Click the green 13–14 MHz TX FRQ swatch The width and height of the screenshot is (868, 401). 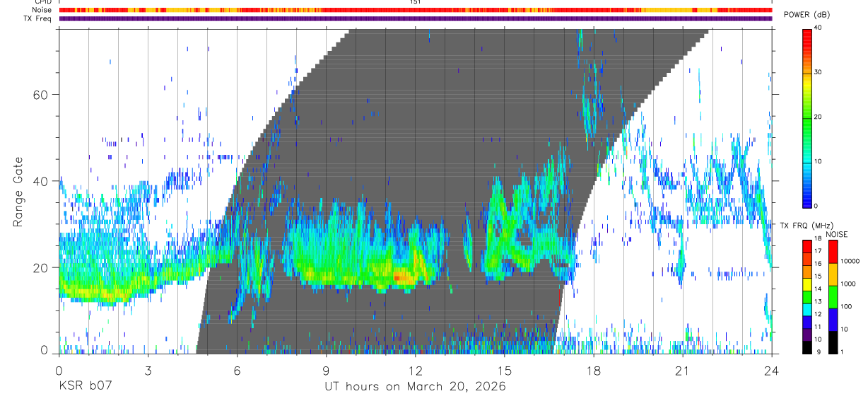click(x=807, y=297)
